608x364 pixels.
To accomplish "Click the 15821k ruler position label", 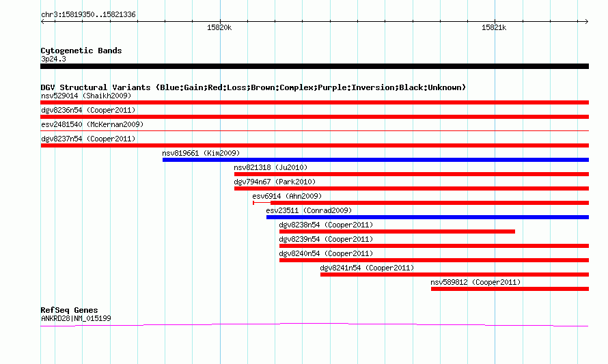I will pos(494,27).
